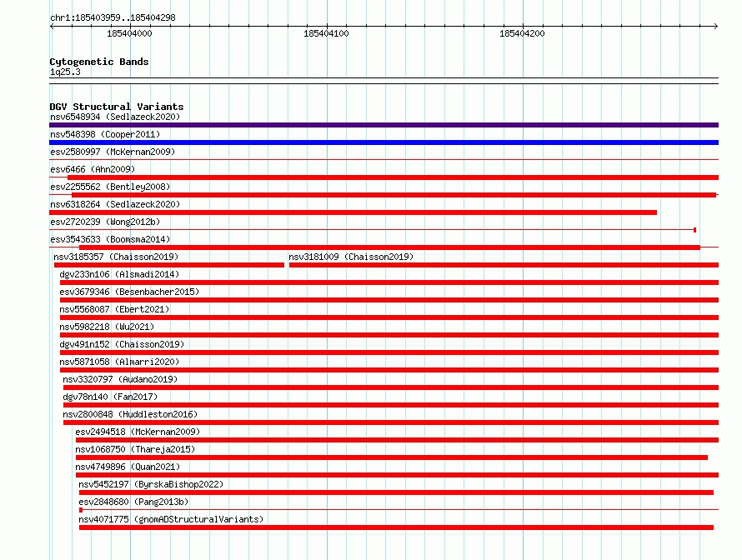Open the Cytogenetic Bands track heading
742x560 pixels.
click(99, 62)
